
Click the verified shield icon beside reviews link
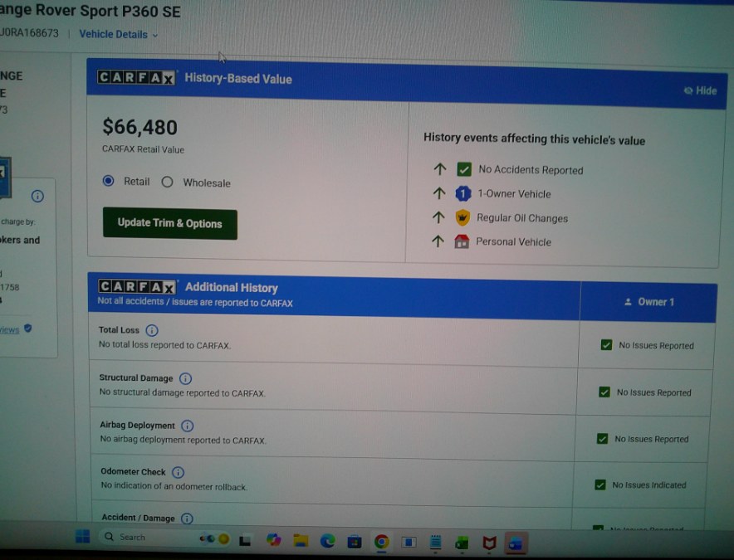(x=28, y=329)
